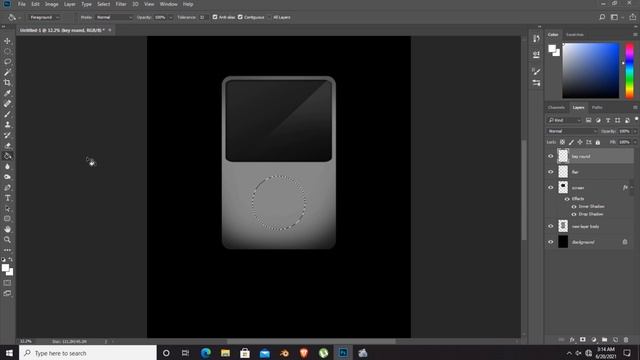The width and height of the screenshot is (640, 360).
Task: Hide the flar layer
Action: point(550,172)
